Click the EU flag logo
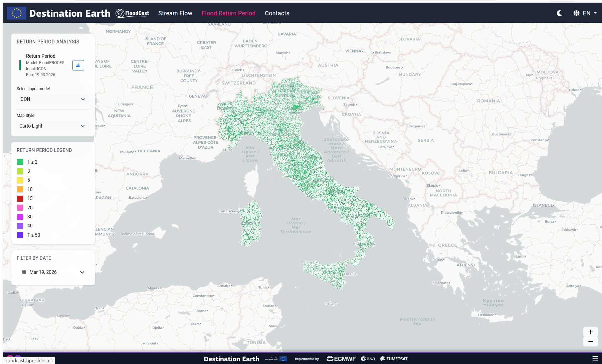This screenshot has height=364, width=602. coord(17,13)
